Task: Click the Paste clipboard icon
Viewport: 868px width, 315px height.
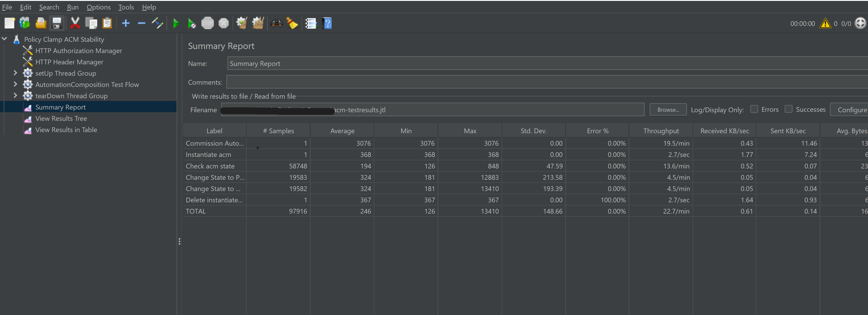Action: [x=107, y=23]
